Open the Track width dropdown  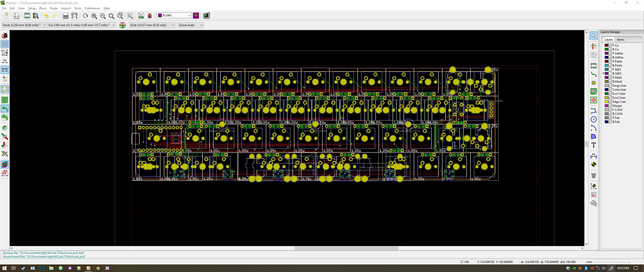(44, 25)
